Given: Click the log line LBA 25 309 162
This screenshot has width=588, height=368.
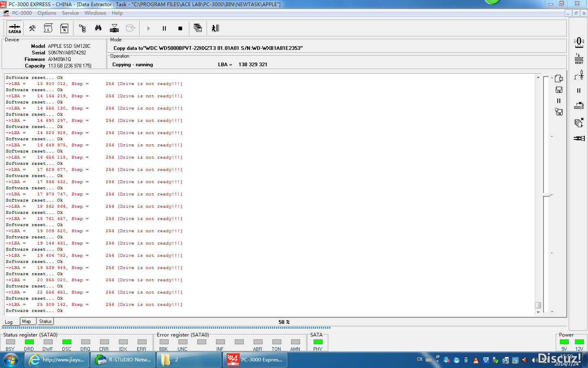Looking at the screenshot, I should [94, 305].
